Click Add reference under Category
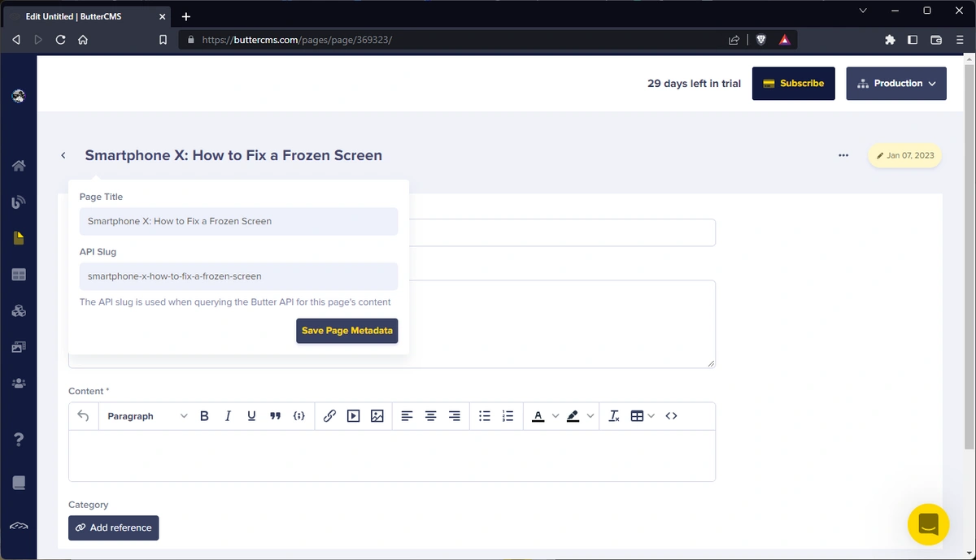 [114, 527]
